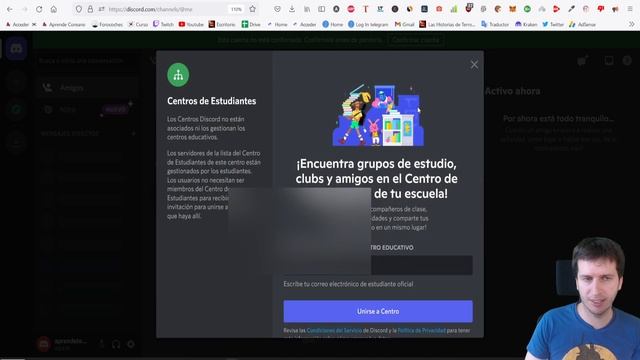Viewport: 640px width, 360px height.
Task: Focus the Busca o inicia una conversación box
Action: [x=87, y=60]
